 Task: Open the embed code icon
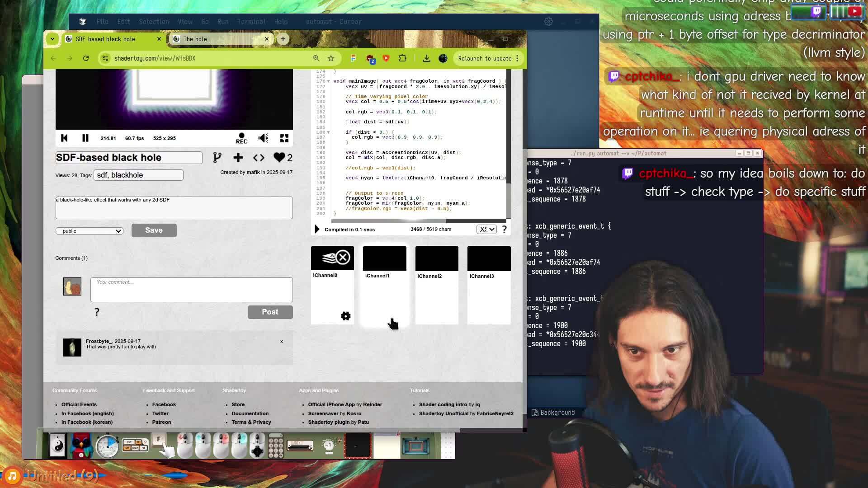pos(259,157)
